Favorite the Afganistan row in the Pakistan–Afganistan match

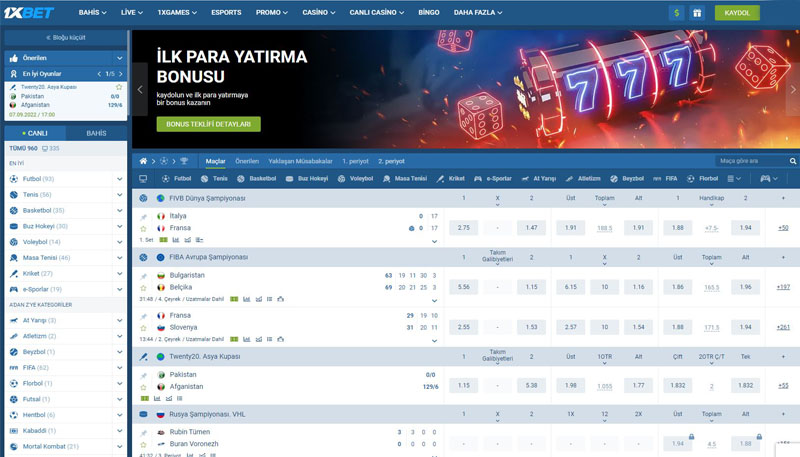[143, 387]
